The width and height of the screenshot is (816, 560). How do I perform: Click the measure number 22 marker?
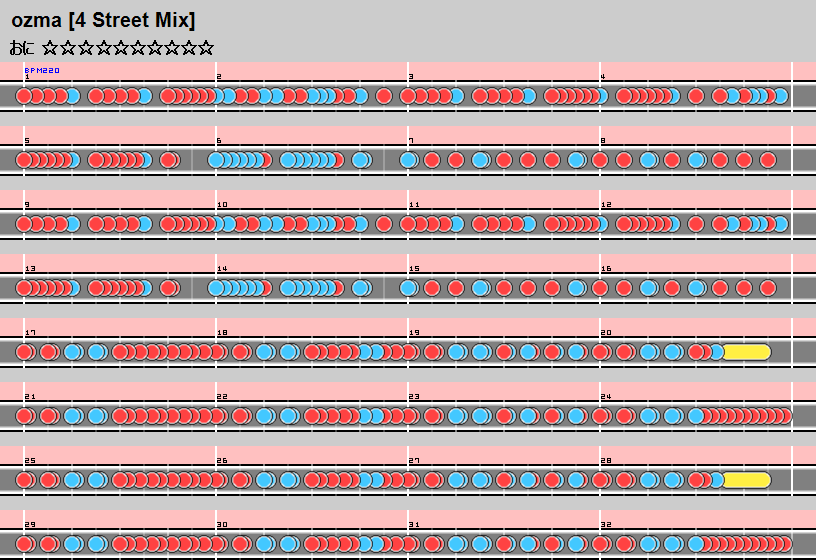tap(222, 397)
